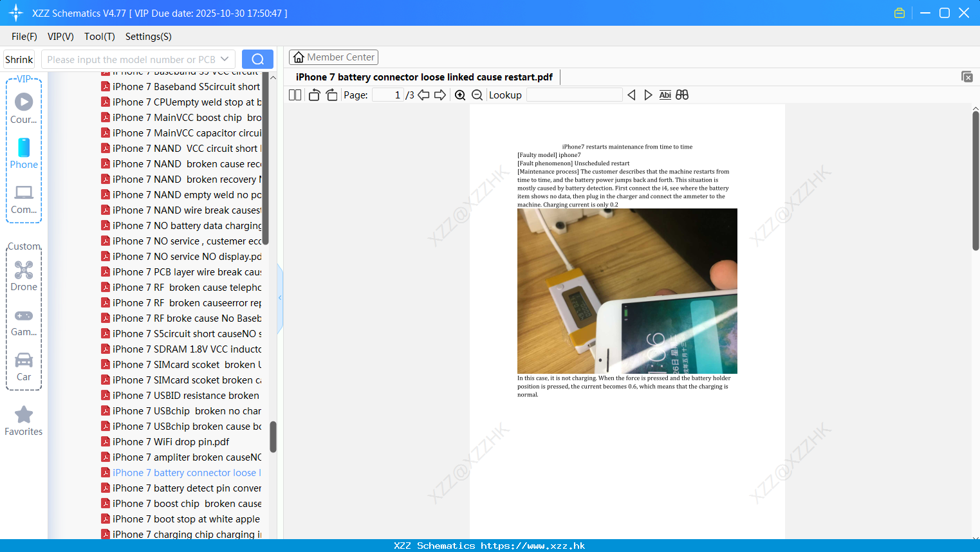Rotate page clockwise icon
Viewport: 980px width, 552px height.
331,95
